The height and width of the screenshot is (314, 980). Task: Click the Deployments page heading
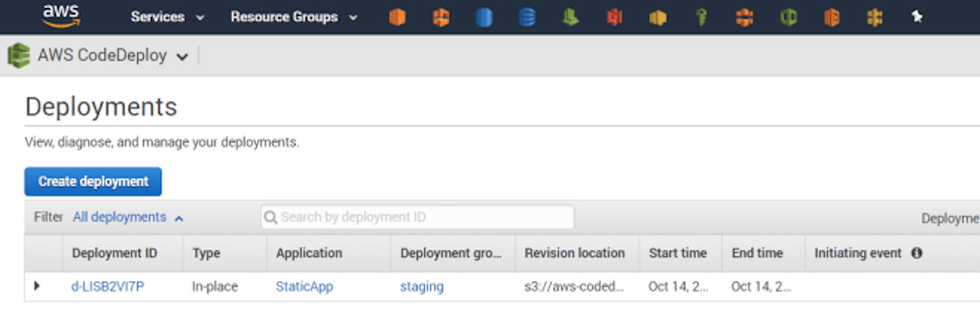click(101, 107)
